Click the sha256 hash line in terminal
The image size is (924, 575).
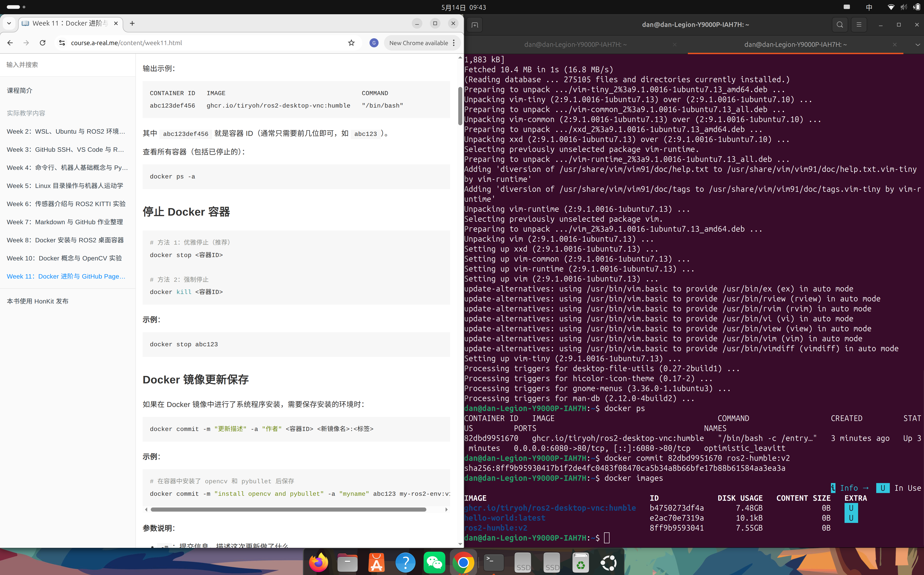point(624,468)
